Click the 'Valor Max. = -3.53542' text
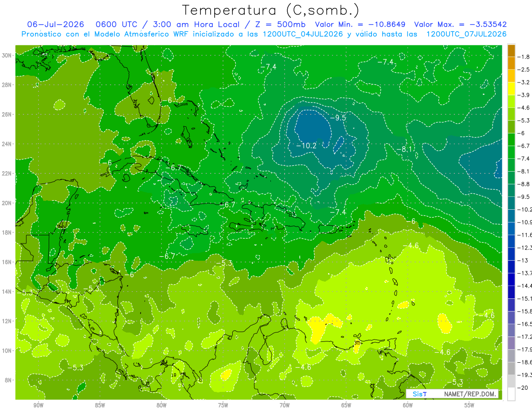 point(461,24)
